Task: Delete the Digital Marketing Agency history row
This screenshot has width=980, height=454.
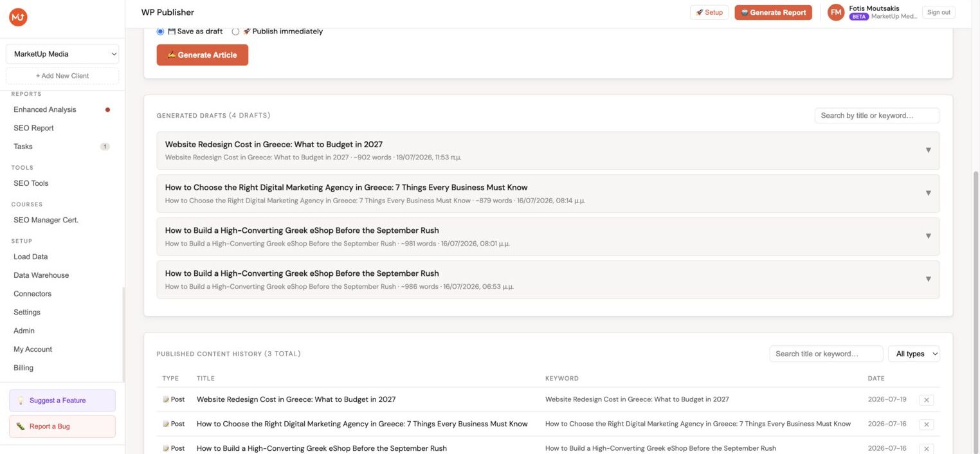Action: [x=927, y=424]
